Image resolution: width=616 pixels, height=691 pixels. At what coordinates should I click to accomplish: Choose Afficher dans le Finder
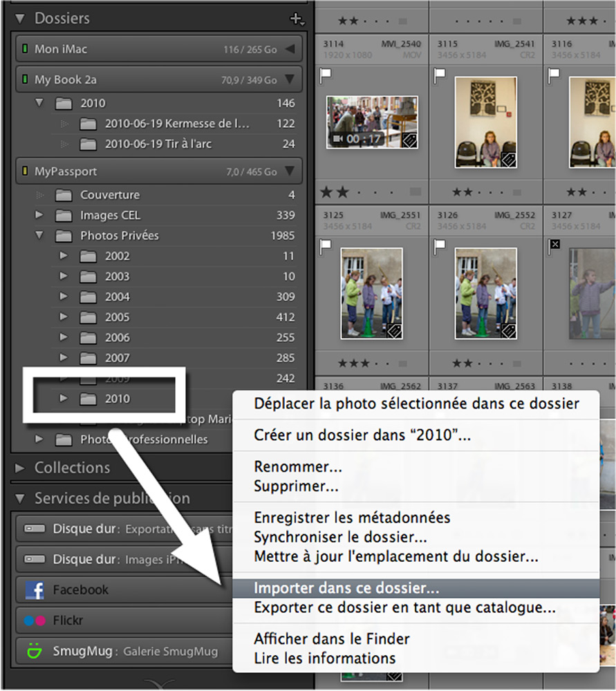(x=416, y=639)
